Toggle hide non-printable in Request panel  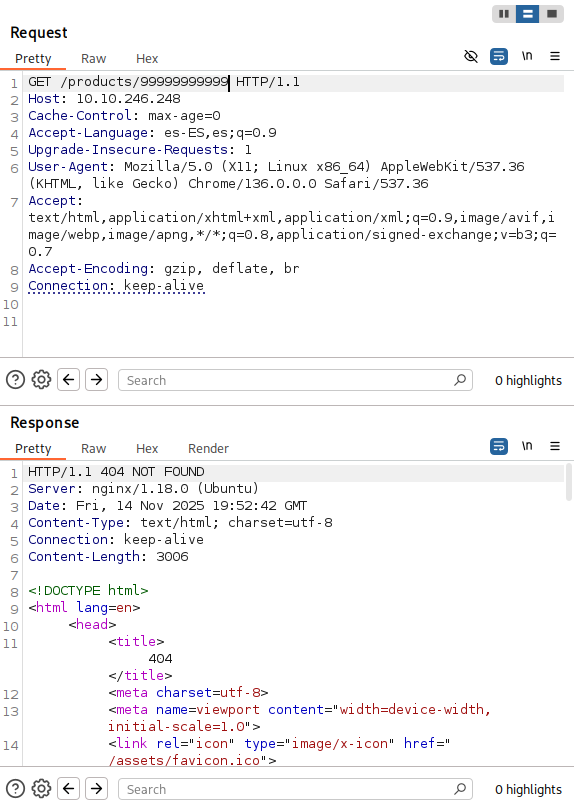coord(471,56)
